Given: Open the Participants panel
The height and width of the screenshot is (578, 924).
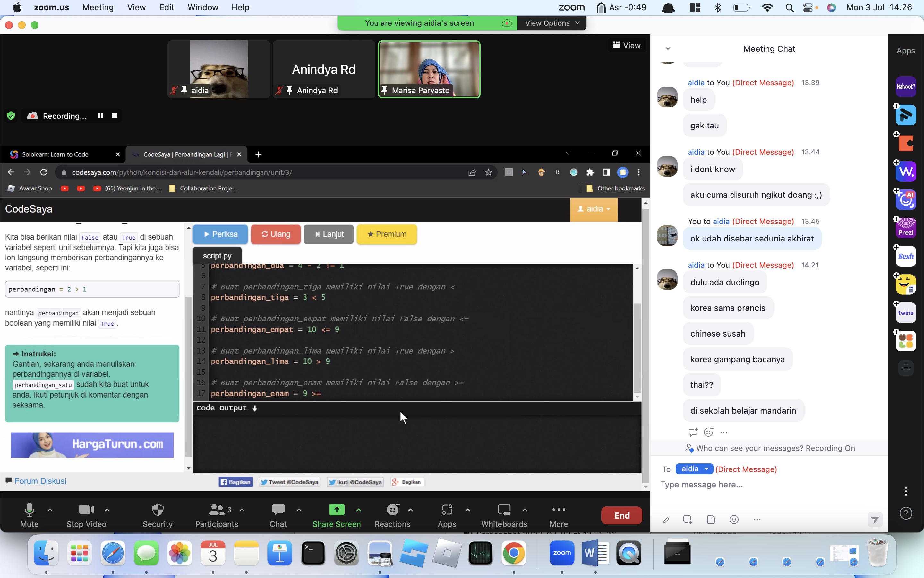Looking at the screenshot, I should pos(217,515).
